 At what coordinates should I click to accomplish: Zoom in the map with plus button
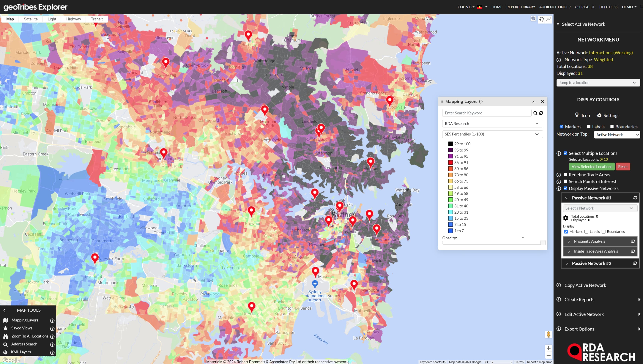(549, 348)
